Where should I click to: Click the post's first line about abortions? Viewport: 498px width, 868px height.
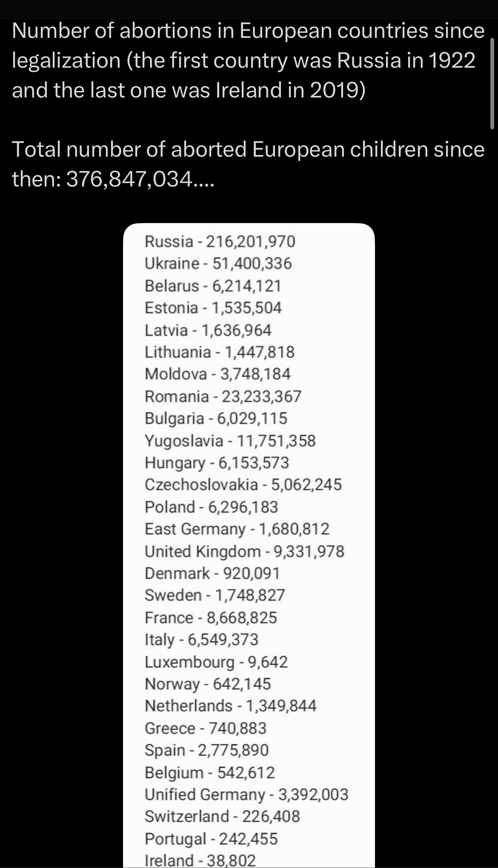click(x=248, y=31)
